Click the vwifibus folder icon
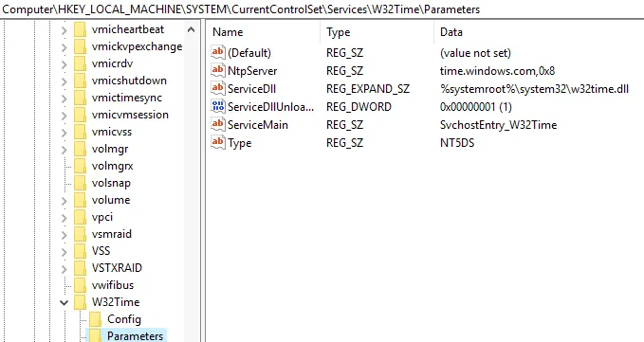Screen dimensions: 644x342 [80, 285]
